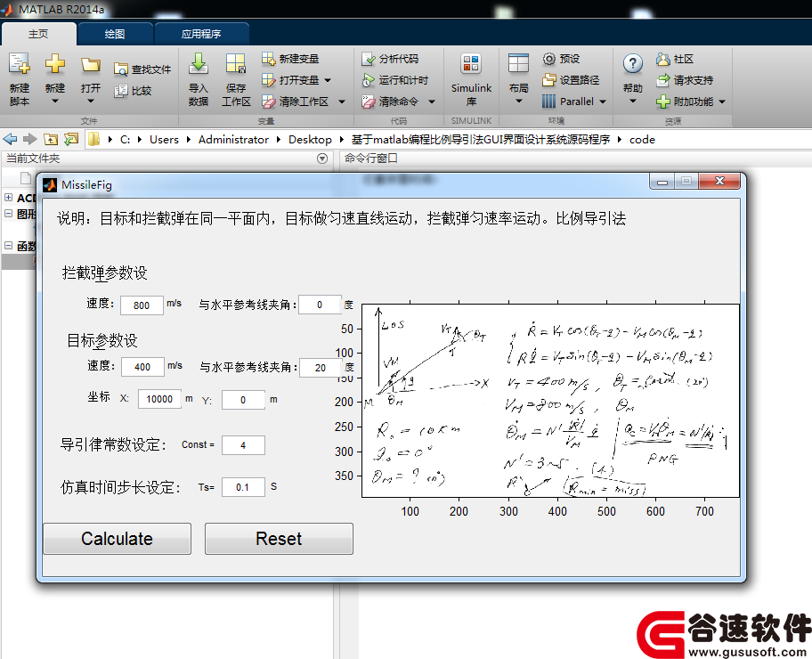Go back with the left arrow
The image size is (812, 659).
click(x=10, y=139)
